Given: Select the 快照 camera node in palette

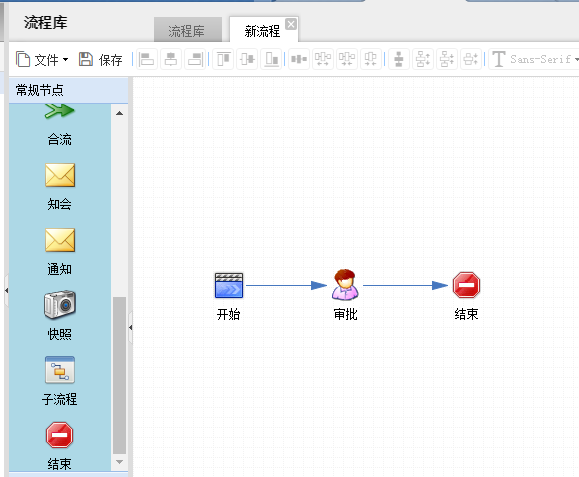Looking at the screenshot, I should tap(59, 316).
